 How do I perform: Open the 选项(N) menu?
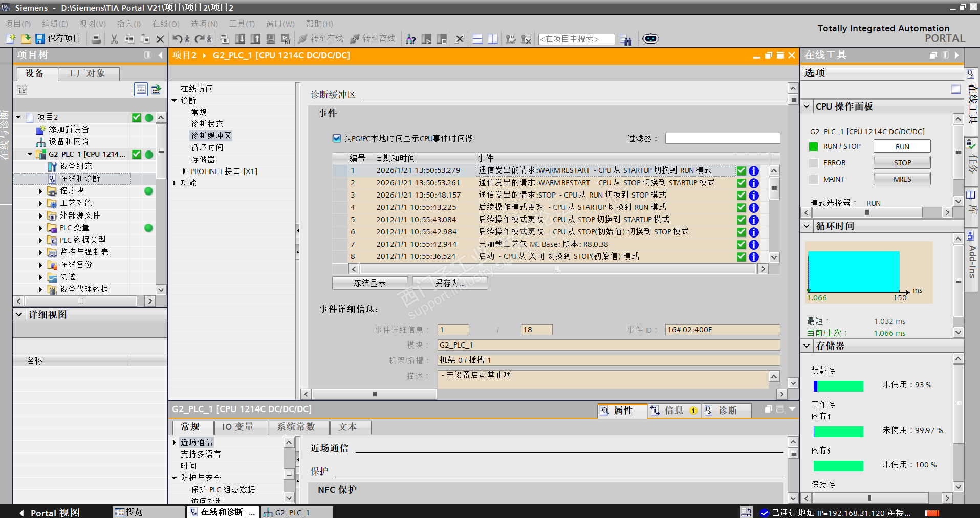coord(205,24)
